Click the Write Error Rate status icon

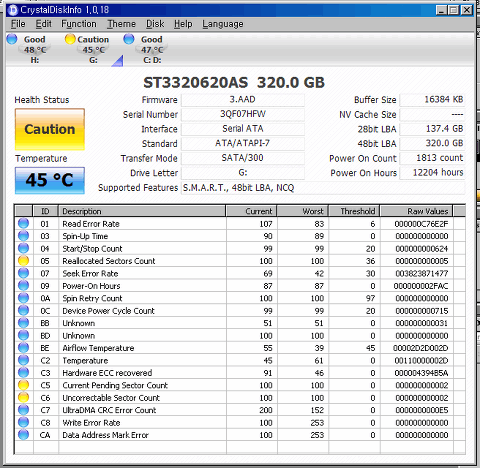click(23, 422)
